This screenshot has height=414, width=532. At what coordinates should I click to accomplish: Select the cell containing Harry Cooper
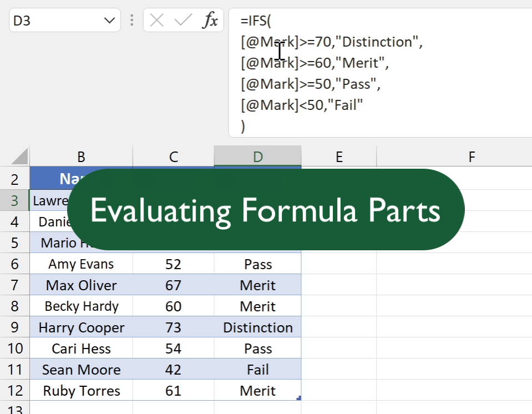point(81,327)
